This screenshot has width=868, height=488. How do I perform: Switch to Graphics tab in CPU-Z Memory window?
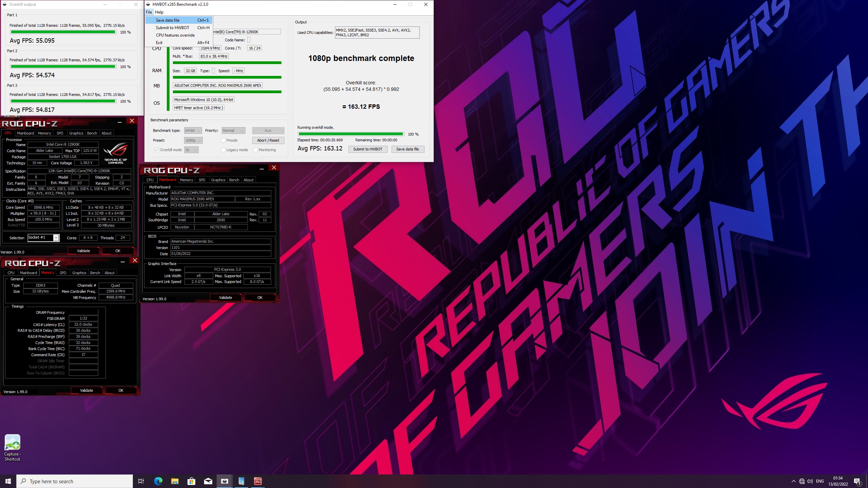[x=79, y=273]
